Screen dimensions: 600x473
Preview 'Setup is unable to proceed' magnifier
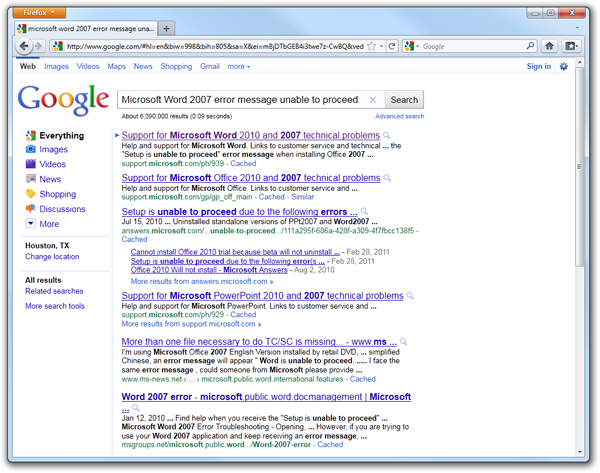click(364, 211)
